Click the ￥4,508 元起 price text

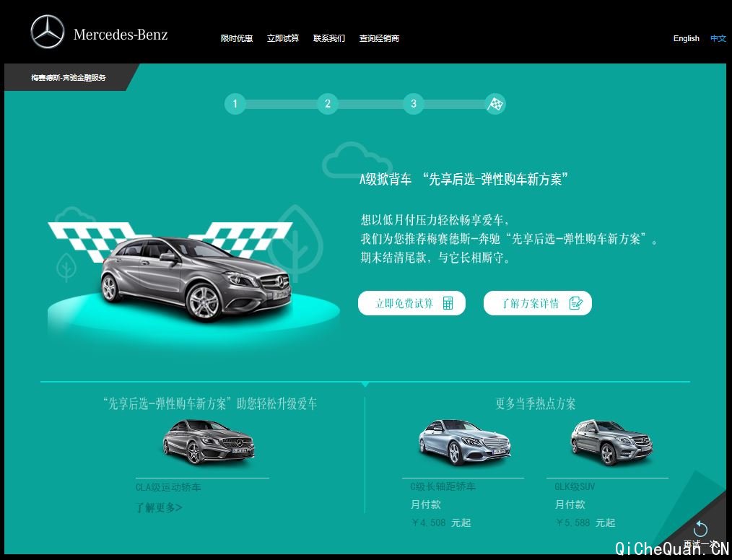440,522
